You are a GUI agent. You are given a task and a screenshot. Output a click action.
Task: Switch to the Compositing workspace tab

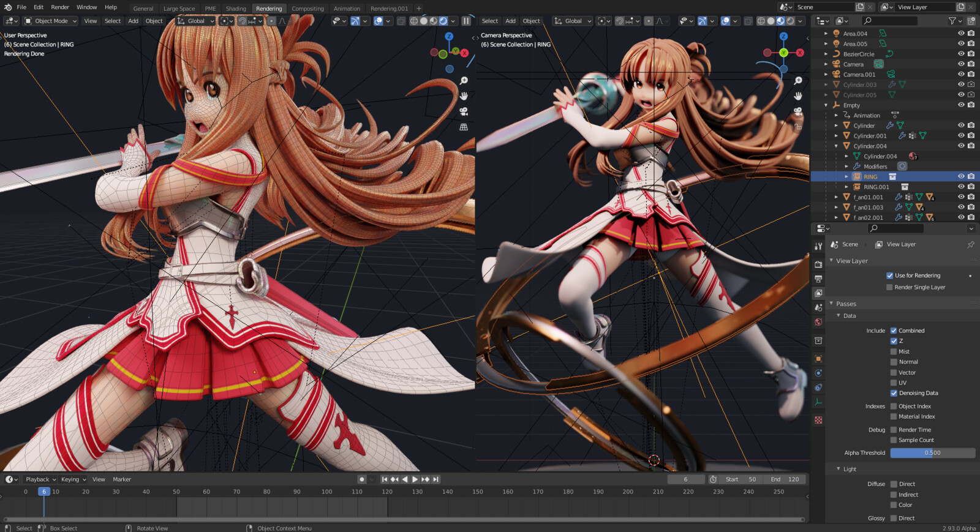click(307, 9)
